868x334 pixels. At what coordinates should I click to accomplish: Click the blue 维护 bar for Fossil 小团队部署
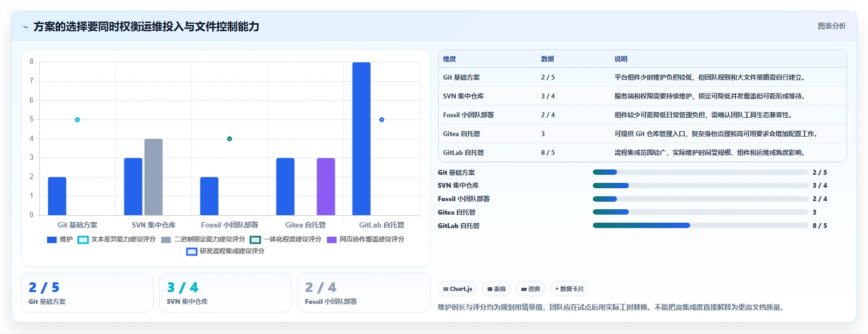coord(209,196)
